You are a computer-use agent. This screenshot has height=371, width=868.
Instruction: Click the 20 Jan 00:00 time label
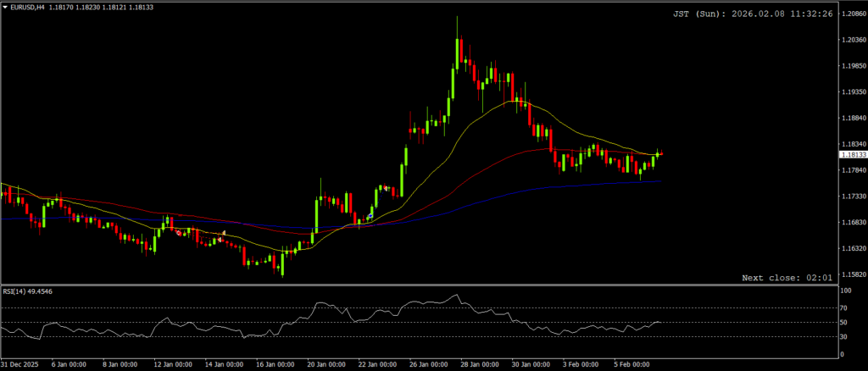coord(326,365)
